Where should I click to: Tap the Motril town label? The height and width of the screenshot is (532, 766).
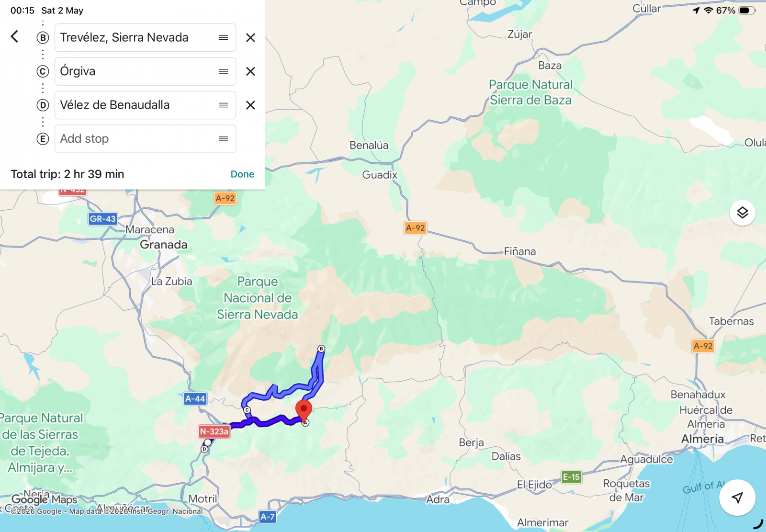click(x=203, y=499)
